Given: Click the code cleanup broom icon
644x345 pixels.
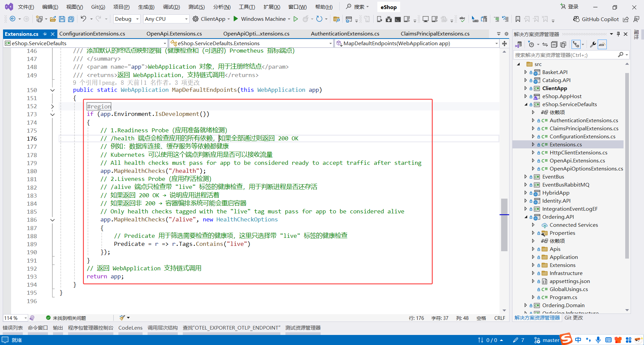Looking at the screenshot, I should (x=122, y=318).
